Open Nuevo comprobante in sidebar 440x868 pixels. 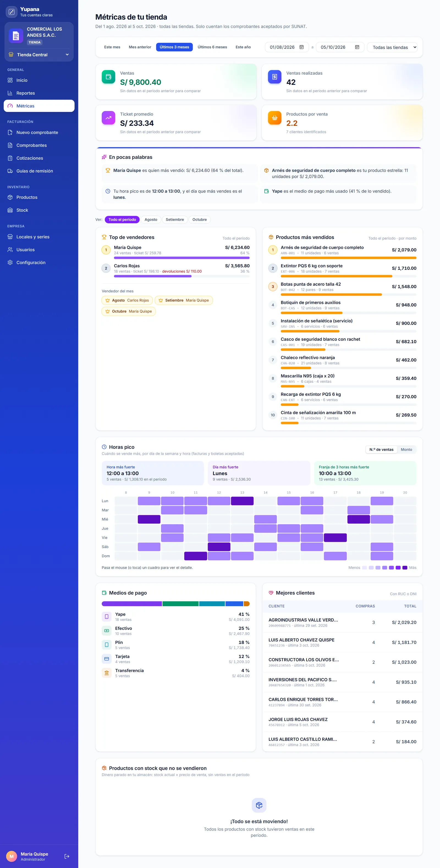[39, 132]
